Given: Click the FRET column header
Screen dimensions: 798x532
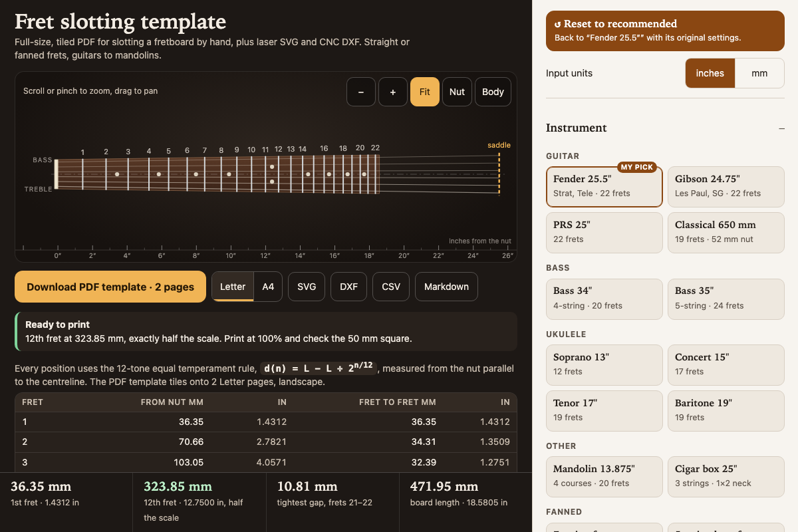Looking at the screenshot, I should point(33,402).
